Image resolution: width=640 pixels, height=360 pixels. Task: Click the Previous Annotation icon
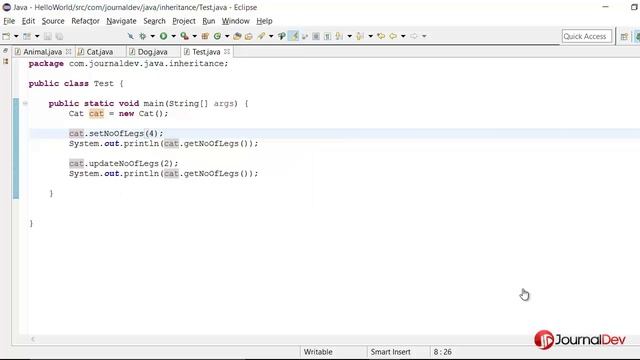(360, 36)
